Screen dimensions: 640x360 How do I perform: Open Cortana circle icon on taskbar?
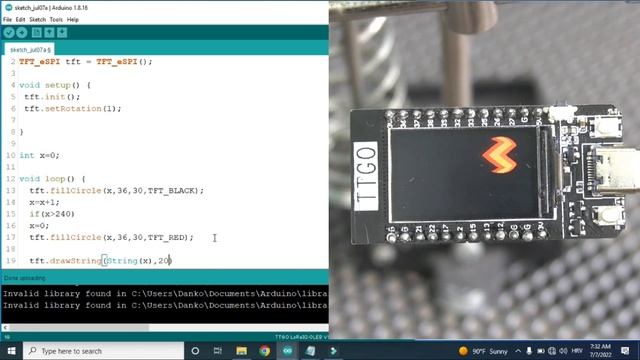pyautogui.click(x=195, y=351)
